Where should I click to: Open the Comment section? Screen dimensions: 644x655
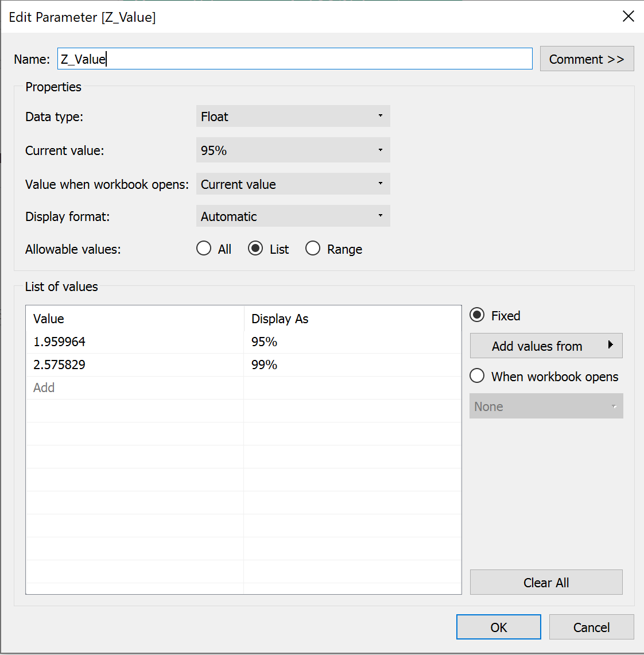(x=586, y=59)
